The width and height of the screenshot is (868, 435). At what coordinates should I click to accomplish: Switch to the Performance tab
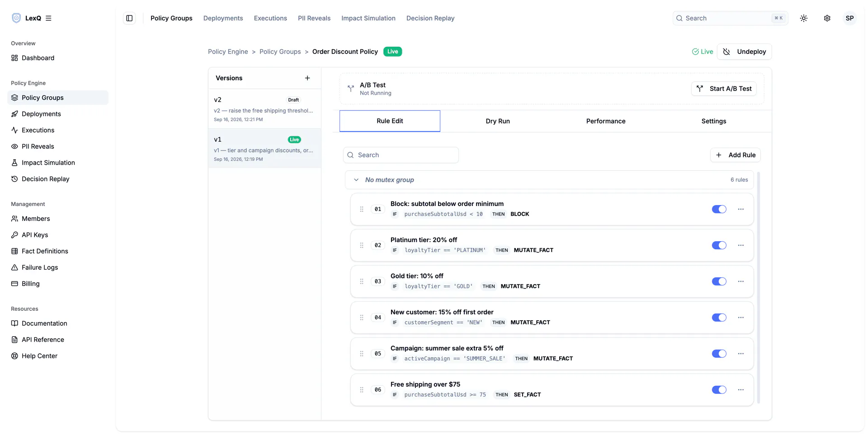tap(606, 121)
